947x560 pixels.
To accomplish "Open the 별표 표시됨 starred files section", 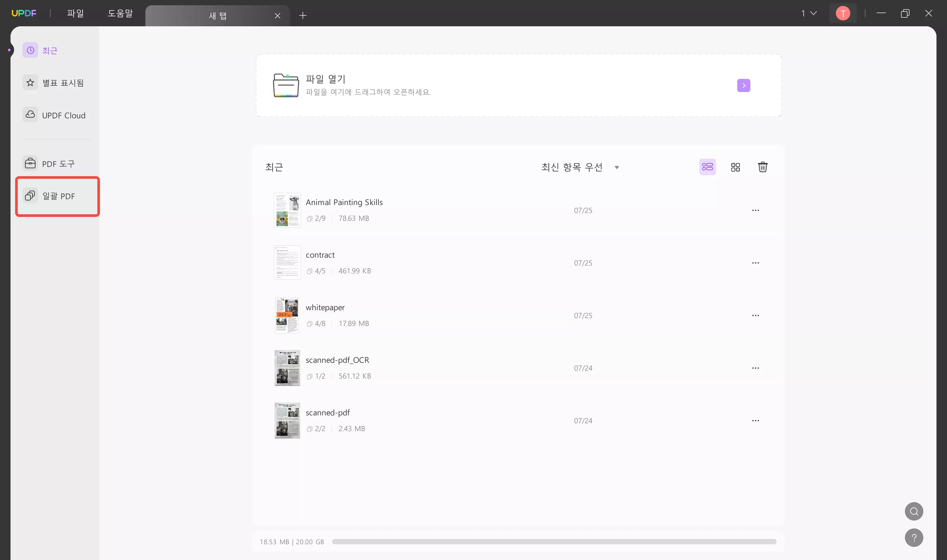I will pos(53,82).
